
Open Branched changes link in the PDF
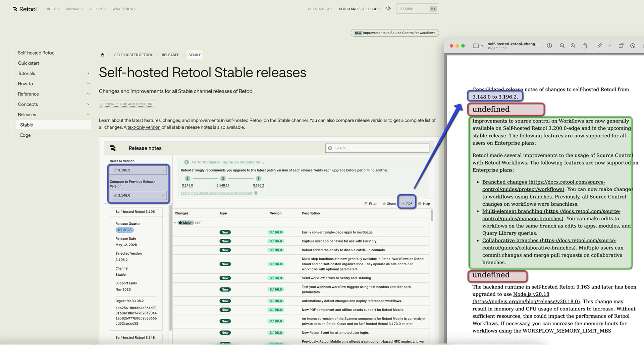point(543,186)
